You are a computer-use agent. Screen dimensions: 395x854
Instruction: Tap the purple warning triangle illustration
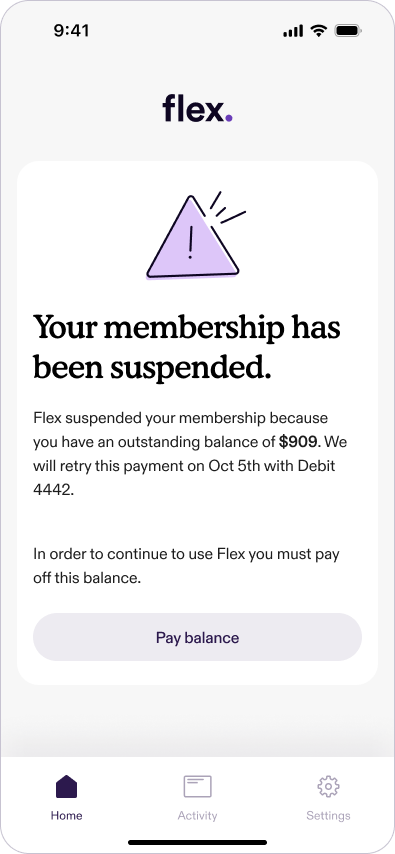(x=196, y=235)
